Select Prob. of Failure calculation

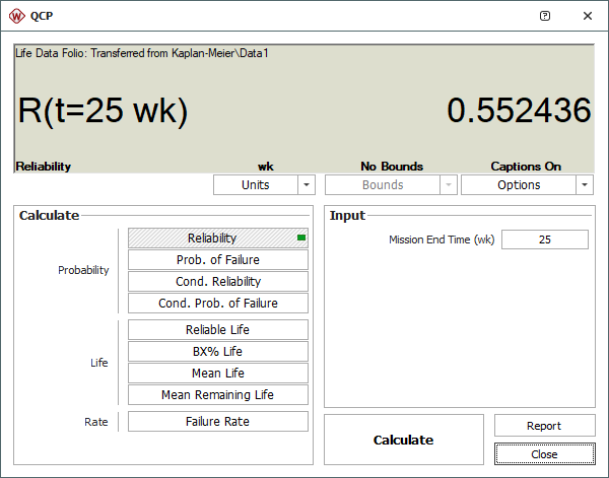click(218, 260)
